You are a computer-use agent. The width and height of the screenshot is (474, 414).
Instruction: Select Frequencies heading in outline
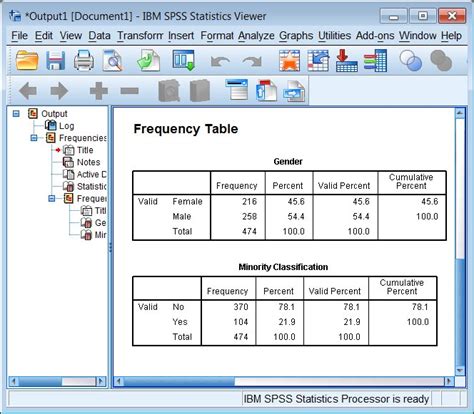tap(83, 138)
